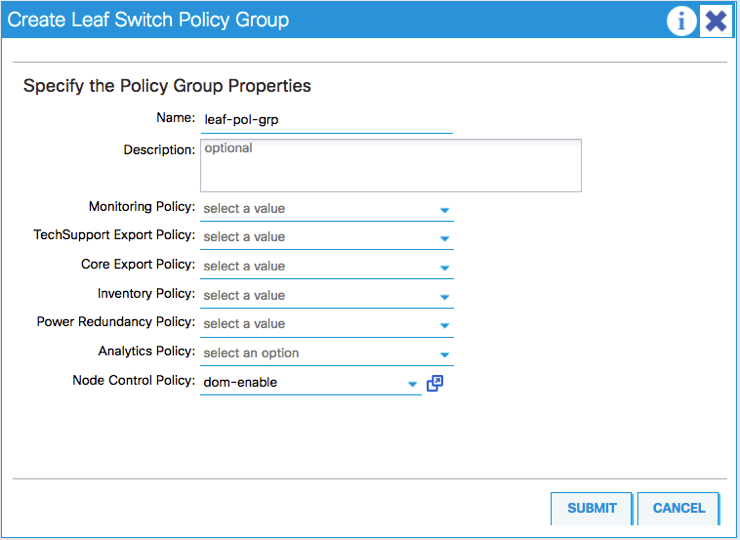The image size is (740, 540).
Task: Open the dom-enable policy details icon
Action: pyautogui.click(x=435, y=383)
